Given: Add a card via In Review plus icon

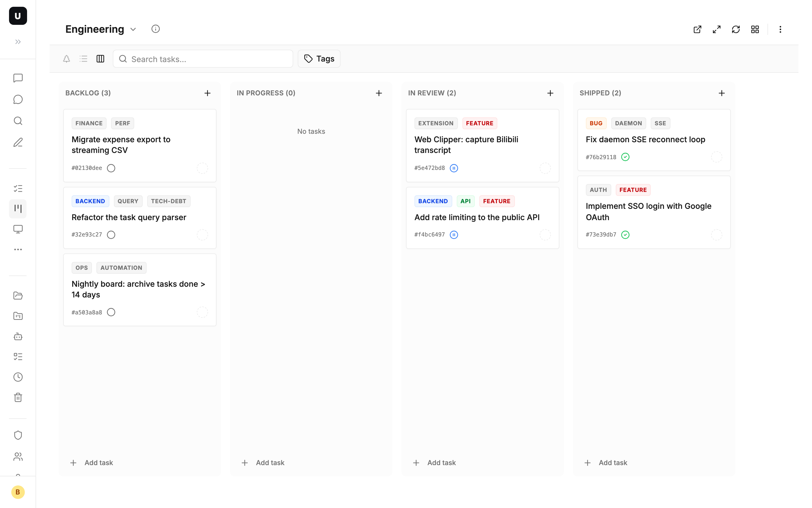Looking at the screenshot, I should [x=550, y=93].
